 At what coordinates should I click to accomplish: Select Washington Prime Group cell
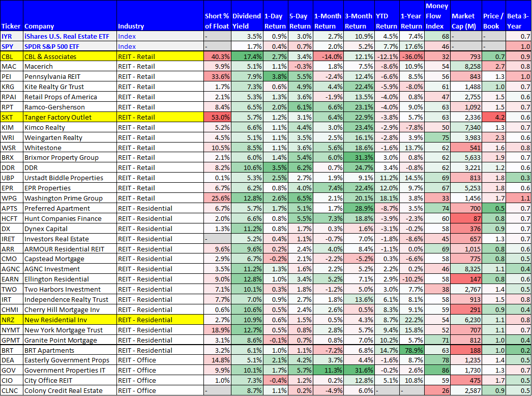70,199
